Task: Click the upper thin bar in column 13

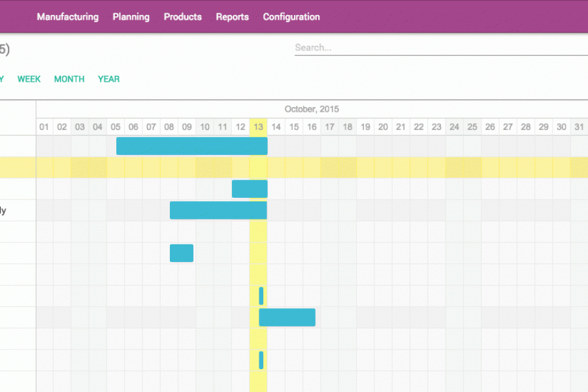Action: pyautogui.click(x=261, y=296)
